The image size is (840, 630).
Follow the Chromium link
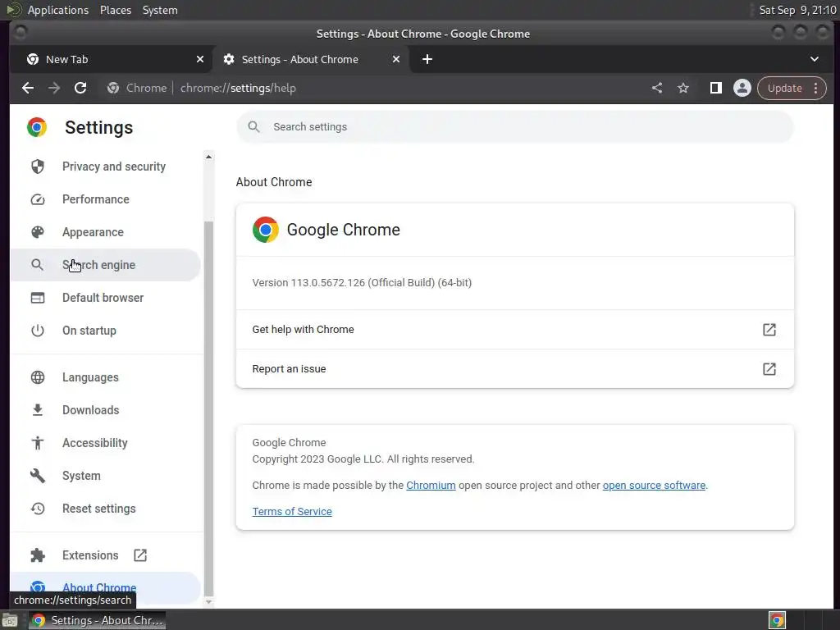(431, 486)
